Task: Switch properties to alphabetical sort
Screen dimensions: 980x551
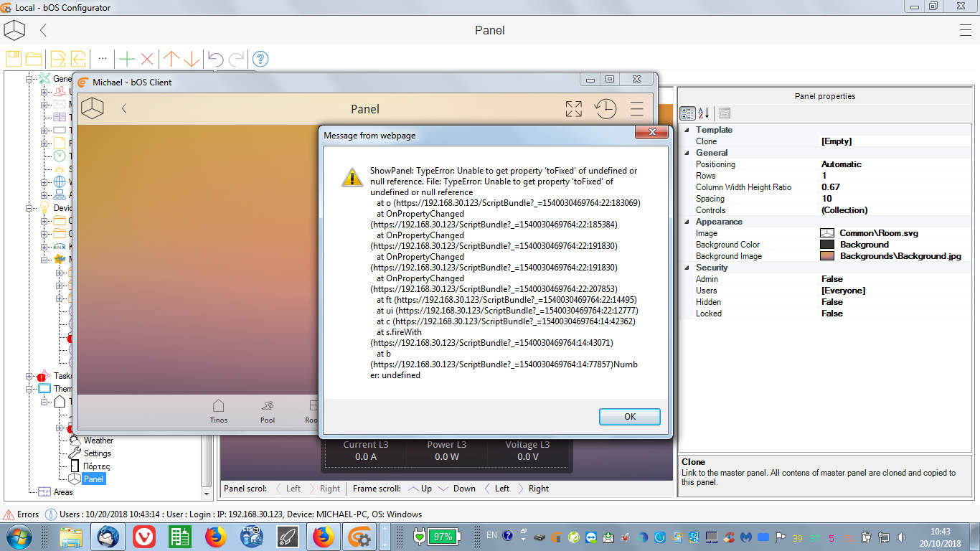Action: point(704,113)
